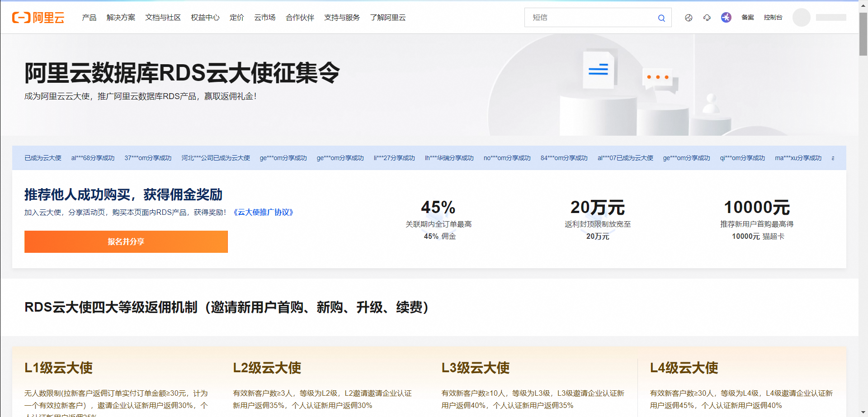Click ticker entry li***27分享成功

(394, 158)
